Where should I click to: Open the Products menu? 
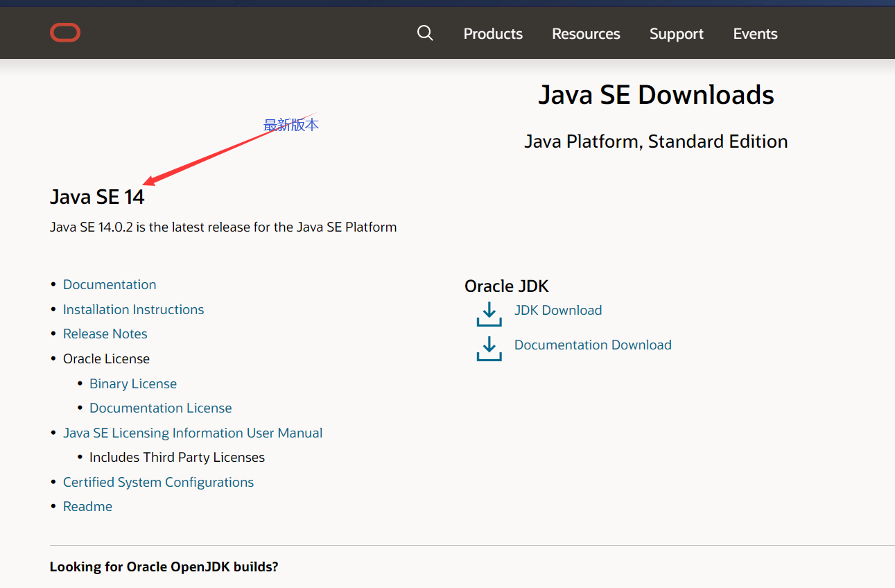(493, 33)
